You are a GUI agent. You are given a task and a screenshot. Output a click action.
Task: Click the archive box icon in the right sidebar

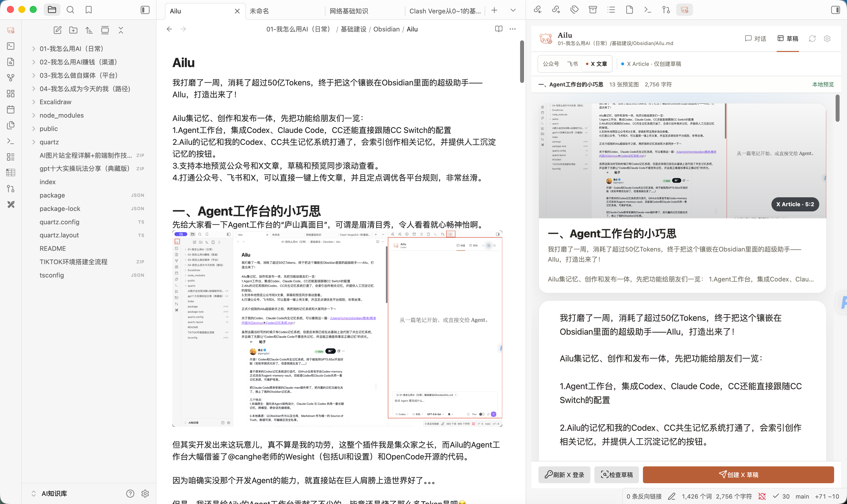coord(593,10)
